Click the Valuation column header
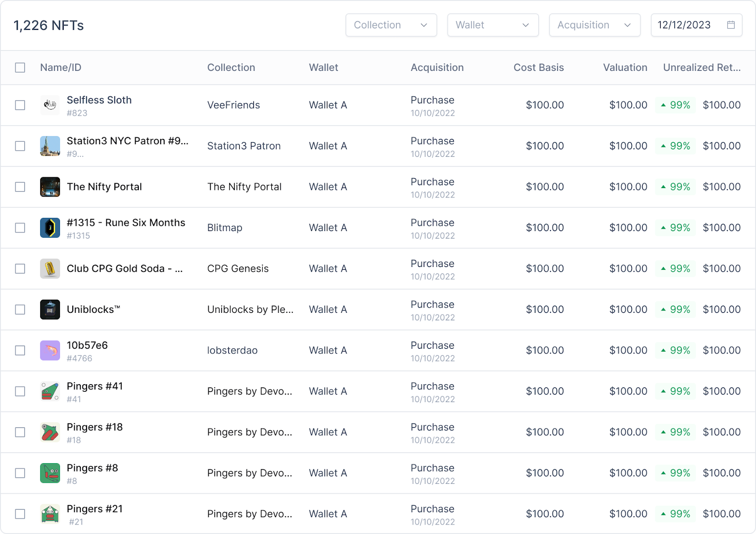The height and width of the screenshot is (534, 756). pyautogui.click(x=625, y=68)
